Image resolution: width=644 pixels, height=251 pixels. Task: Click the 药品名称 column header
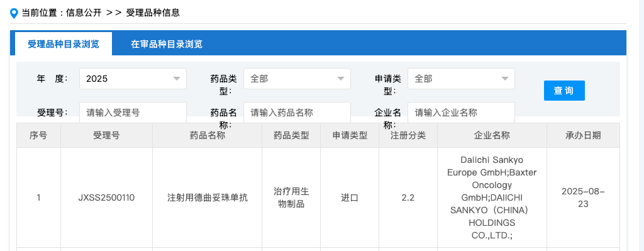pyautogui.click(x=207, y=135)
